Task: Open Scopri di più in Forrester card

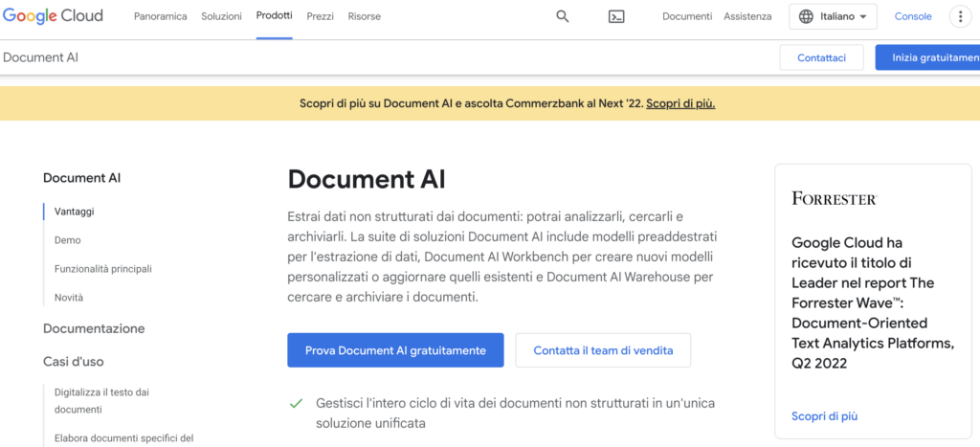Action: click(x=824, y=416)
